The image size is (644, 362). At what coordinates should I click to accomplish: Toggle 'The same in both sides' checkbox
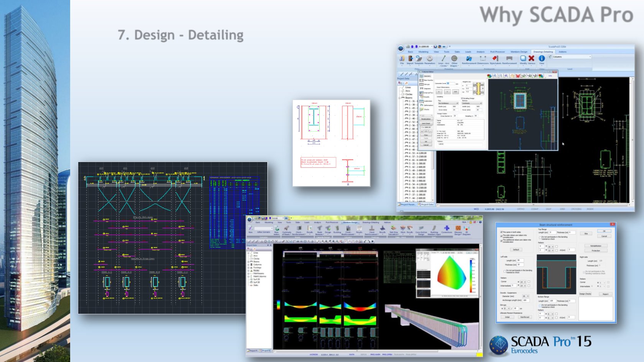click(501, 232)
